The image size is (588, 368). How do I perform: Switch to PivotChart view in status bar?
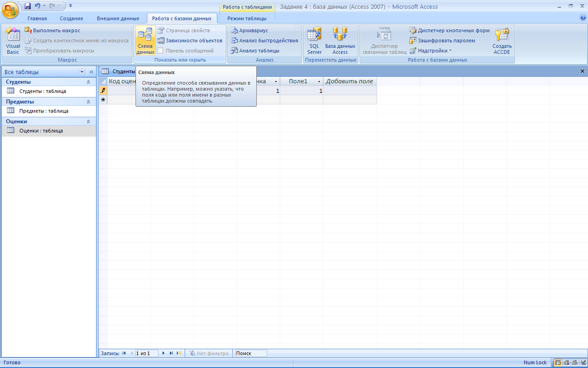tap(575, 362)
